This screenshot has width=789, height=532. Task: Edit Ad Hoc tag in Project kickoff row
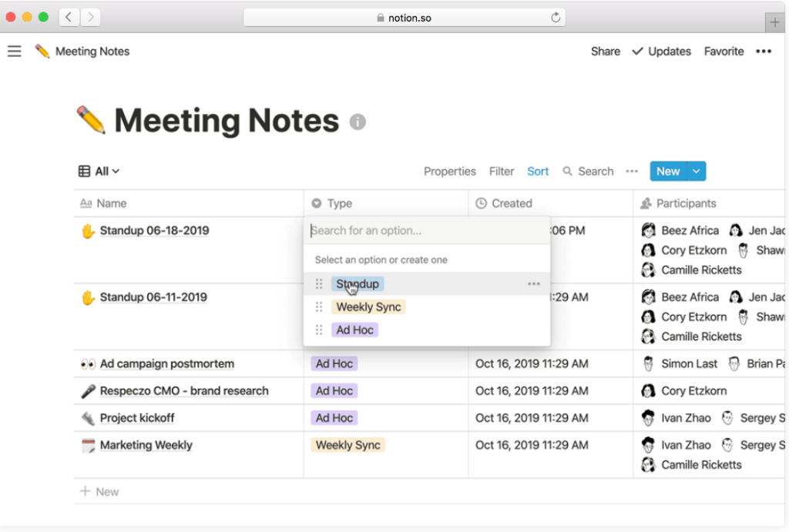(x=334, y=418)
